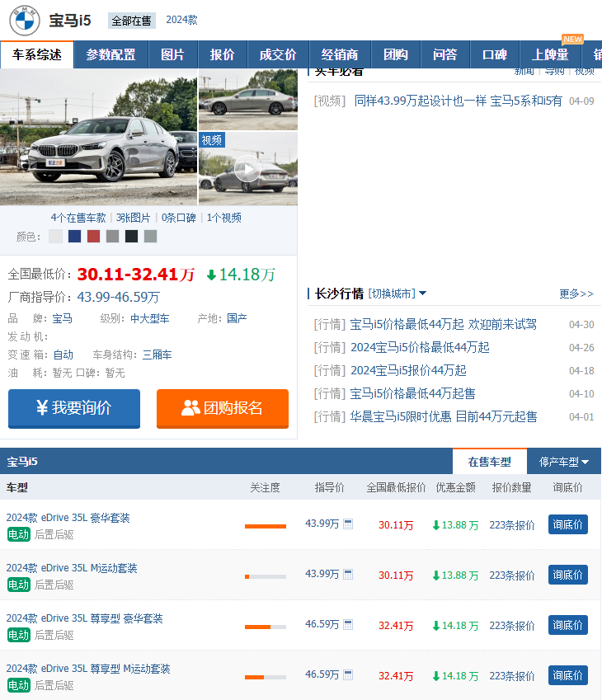Open the 图片 tab
The height and width of the screenshot is (700, 602).
(x=173, y=54)
